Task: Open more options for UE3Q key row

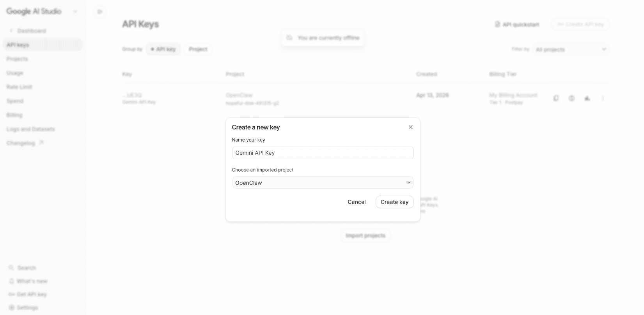Action: (x=603, y=98)
